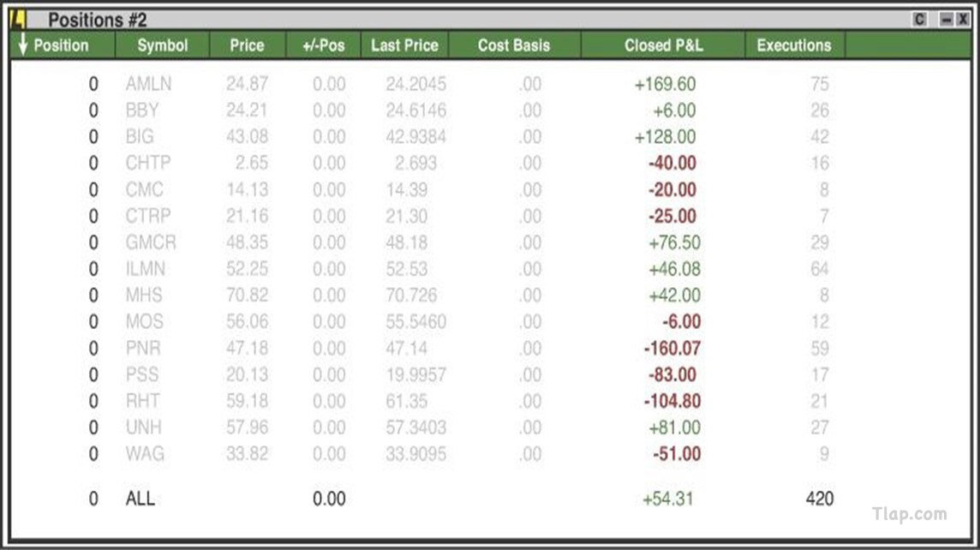Click WAG price 33.82
Image resolution: width=980 pixels, height=550 pixels.
point(247,454)
